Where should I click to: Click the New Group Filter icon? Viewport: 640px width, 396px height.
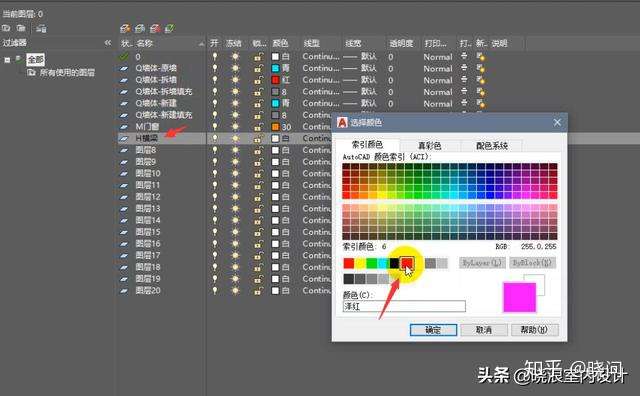click(21, 28)
